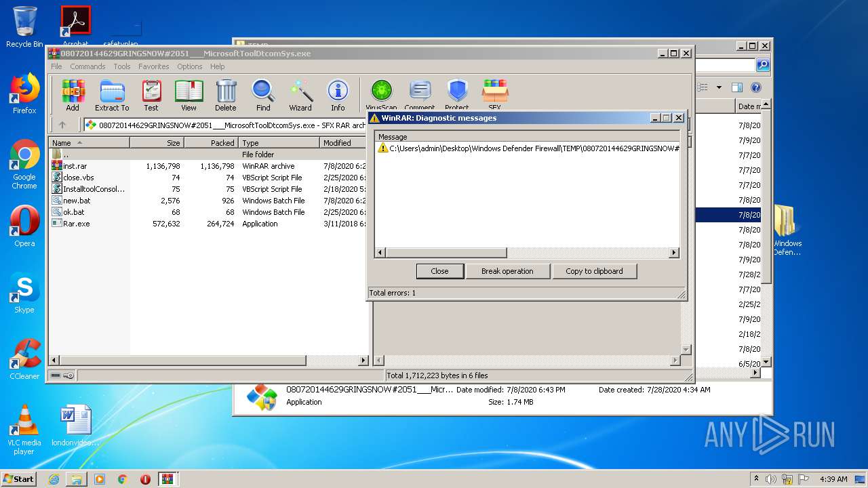868x488 pixels.
Task: Click the taskbar clock
Action: (x=833, y=479)
